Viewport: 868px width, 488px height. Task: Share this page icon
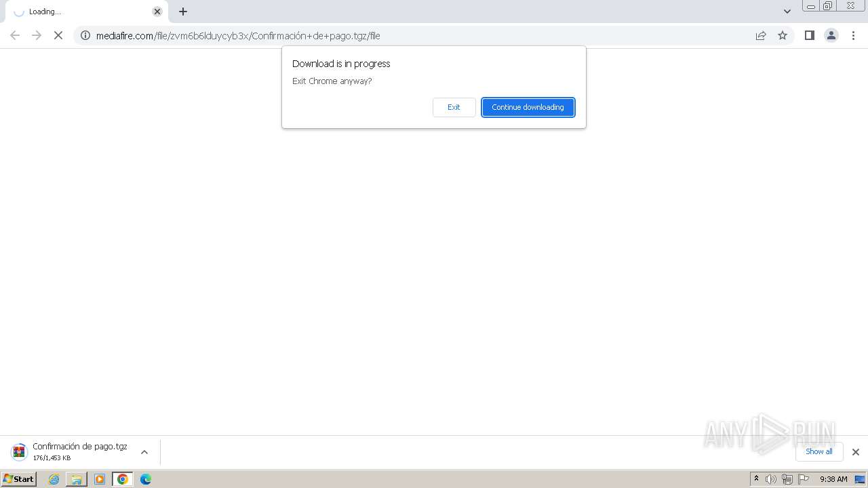click(x=761, y=35)
